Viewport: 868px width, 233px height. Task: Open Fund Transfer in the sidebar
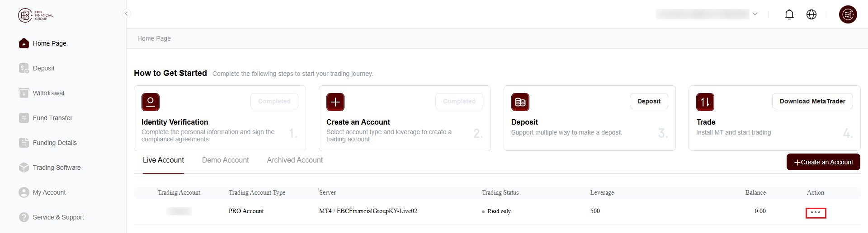(52, 118)
